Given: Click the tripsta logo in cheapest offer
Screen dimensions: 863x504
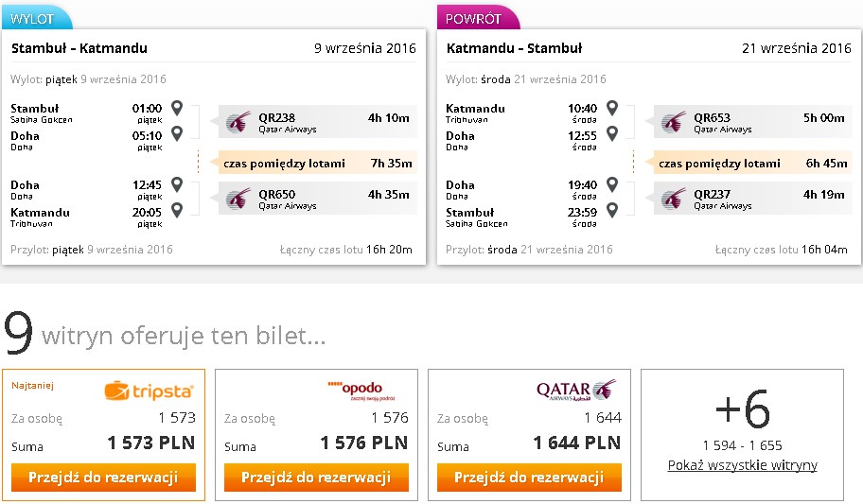Looking at the screenshot, I should coord(150,391).
